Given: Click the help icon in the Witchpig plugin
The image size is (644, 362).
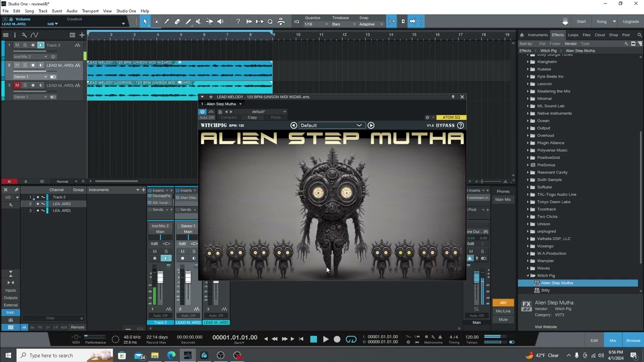Looking at the screenshot, I should (460, 125).
